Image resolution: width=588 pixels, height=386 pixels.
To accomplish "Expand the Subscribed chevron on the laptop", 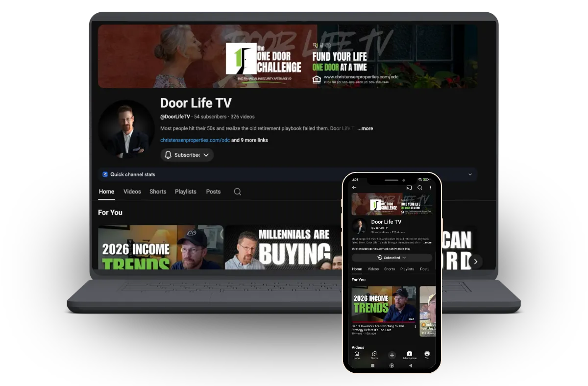I will [x=206, y=155].
